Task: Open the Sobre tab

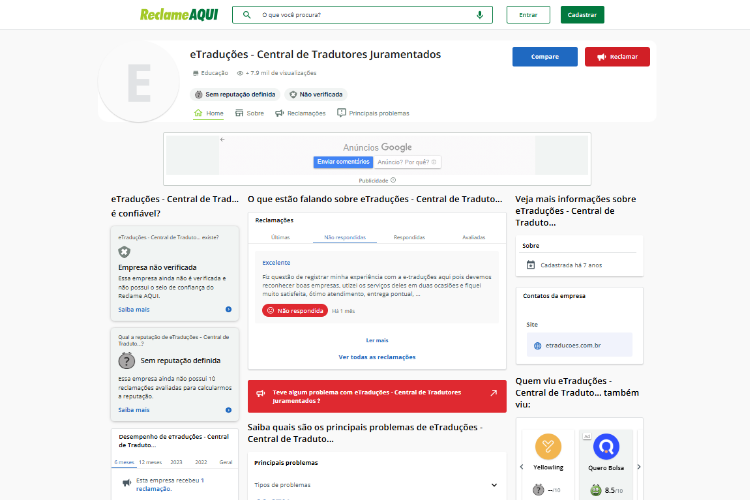Action: click(x=249, y=113)
